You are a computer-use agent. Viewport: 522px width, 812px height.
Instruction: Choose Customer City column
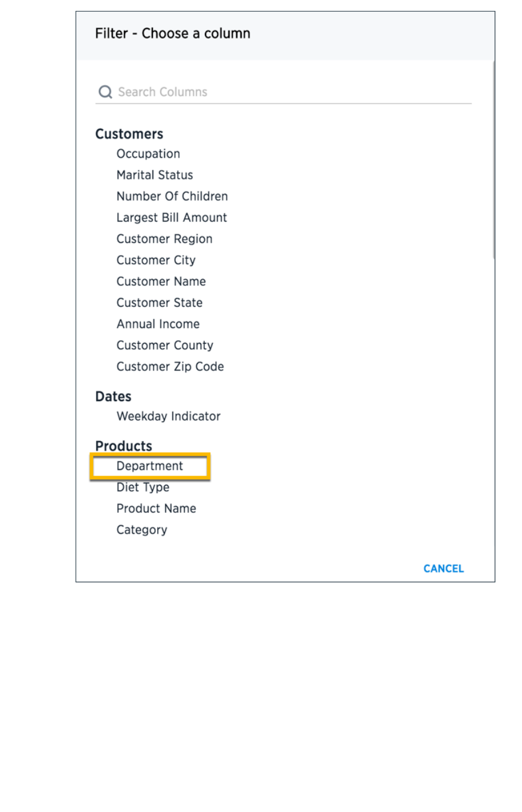click(156, 260)
